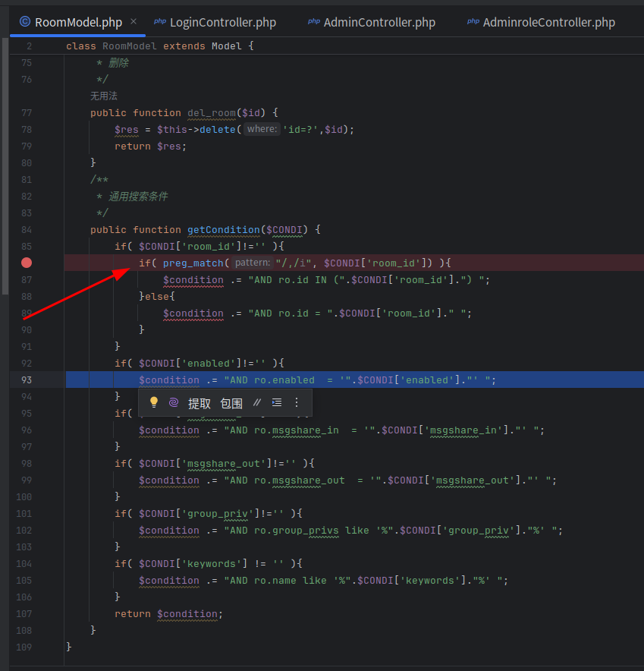Click line number 93 in gutter
Image resolution: width=644 pixels, height=671 pixels.
pos(27,380)
